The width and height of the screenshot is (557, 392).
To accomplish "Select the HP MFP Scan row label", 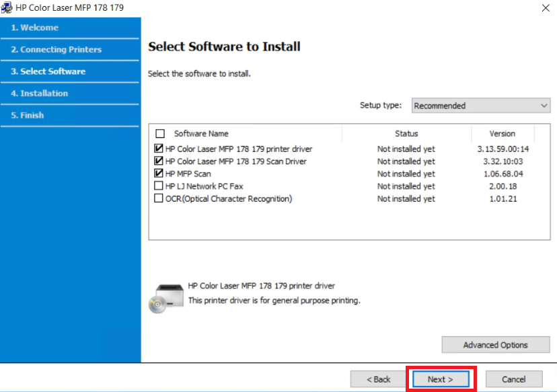I will [188, 173].
